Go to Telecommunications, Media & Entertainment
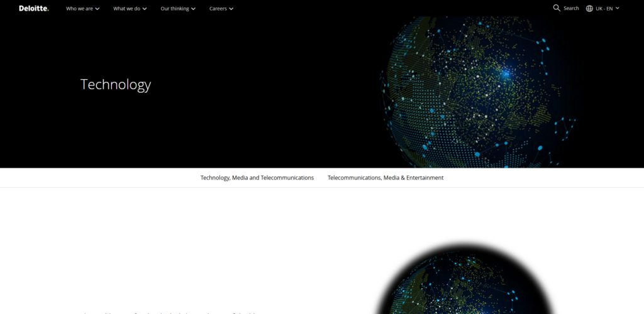 [x=386, y=178]
